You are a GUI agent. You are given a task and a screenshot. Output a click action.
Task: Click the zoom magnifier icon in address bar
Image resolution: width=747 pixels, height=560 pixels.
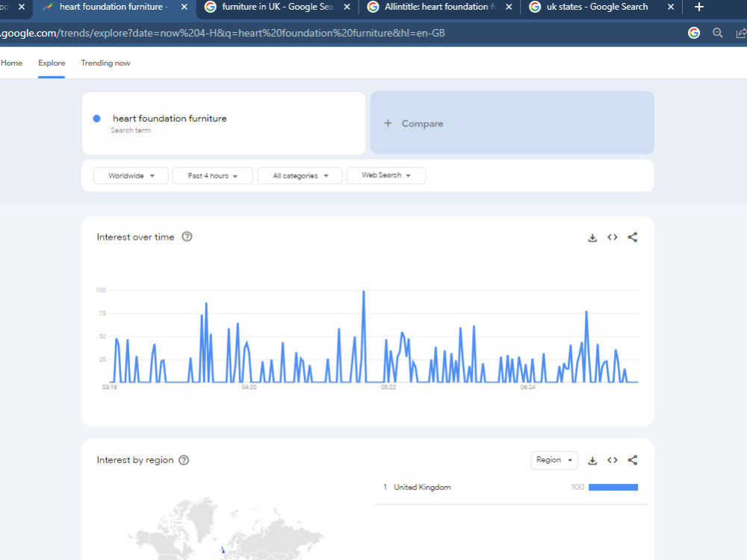click(x=717, y=33)
